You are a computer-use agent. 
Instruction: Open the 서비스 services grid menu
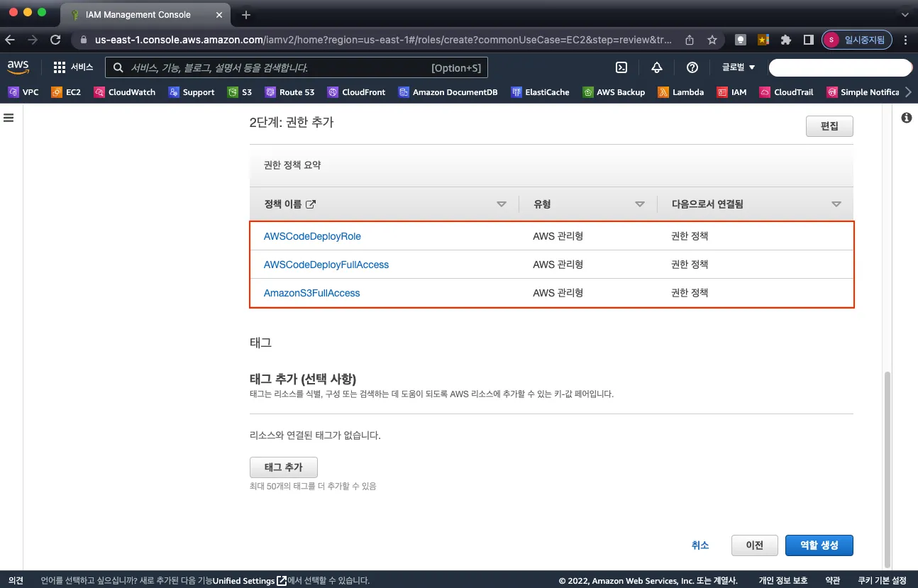(73, 67)
